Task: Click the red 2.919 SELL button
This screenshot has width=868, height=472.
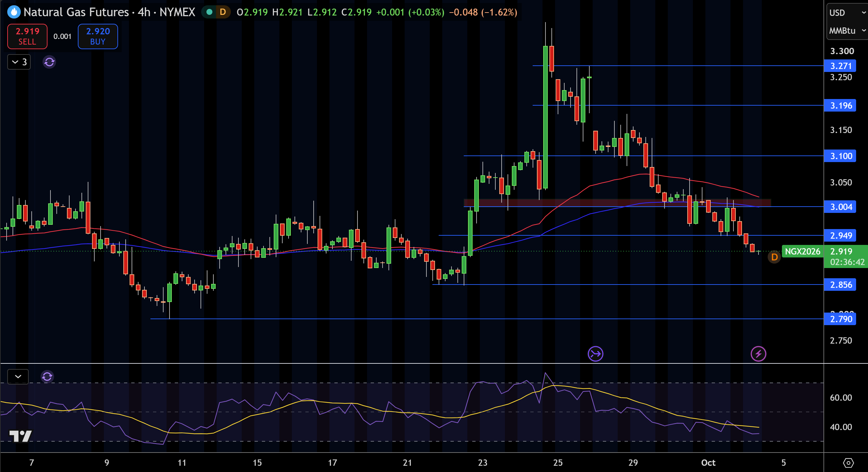Action: 27,36
